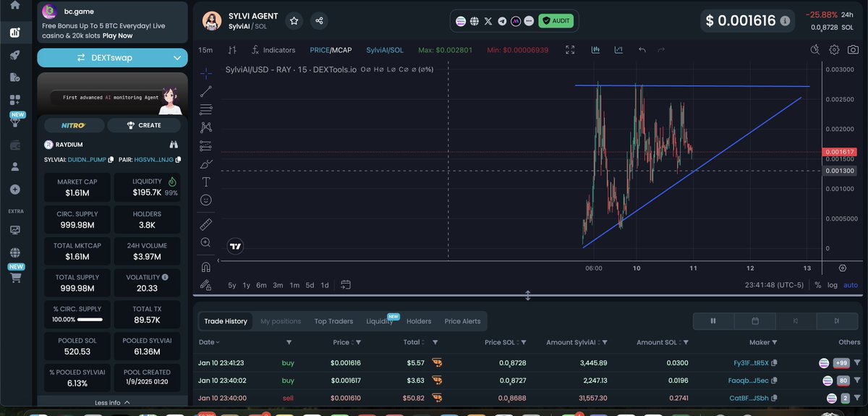Open the emoji sticker tool
868x416 pixels.
point(206,200)
